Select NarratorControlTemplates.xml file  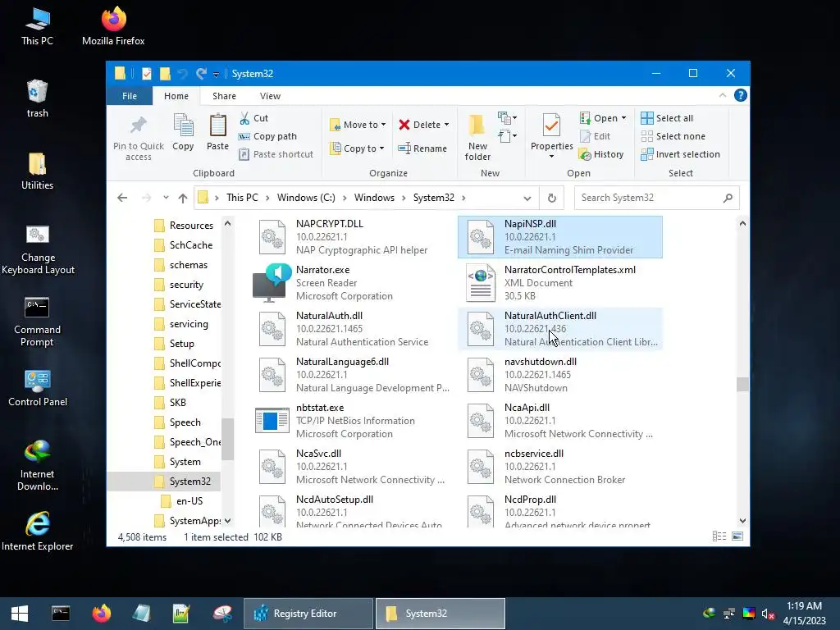click(x=559, y=283)
